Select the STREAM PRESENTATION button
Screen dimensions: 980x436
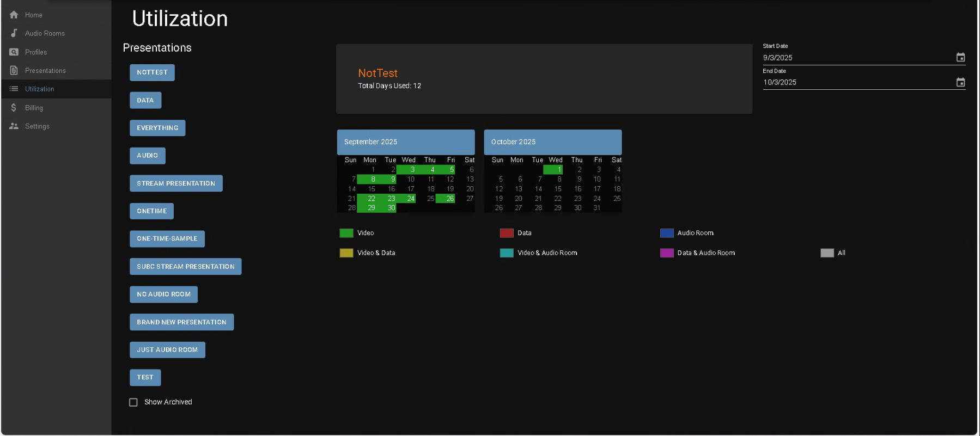tap(176, 183)
